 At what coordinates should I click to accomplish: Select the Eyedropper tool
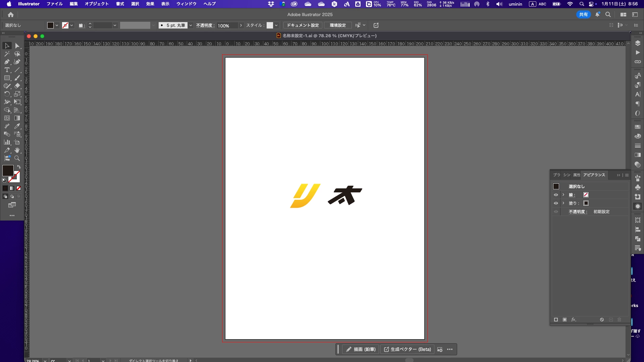[x=17, y=126]
